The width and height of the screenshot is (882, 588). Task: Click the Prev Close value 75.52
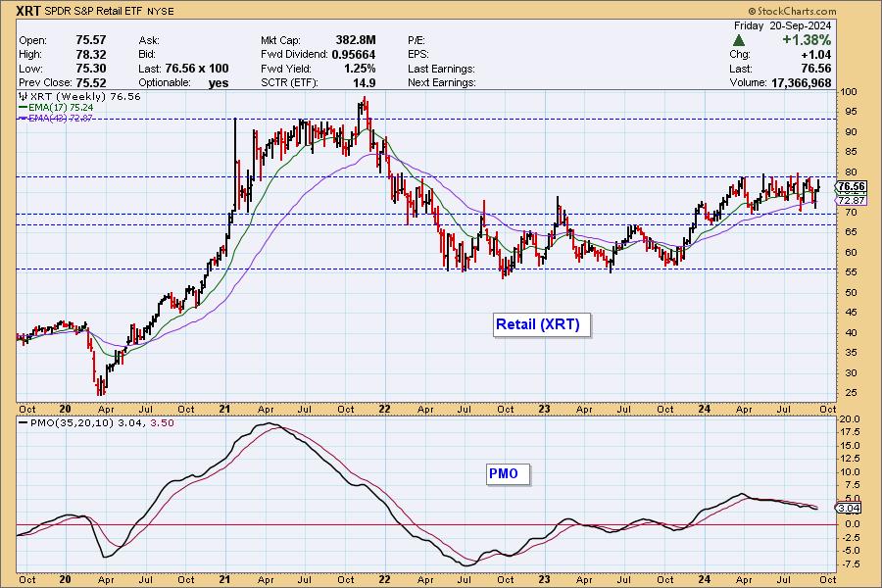[90, 82]
